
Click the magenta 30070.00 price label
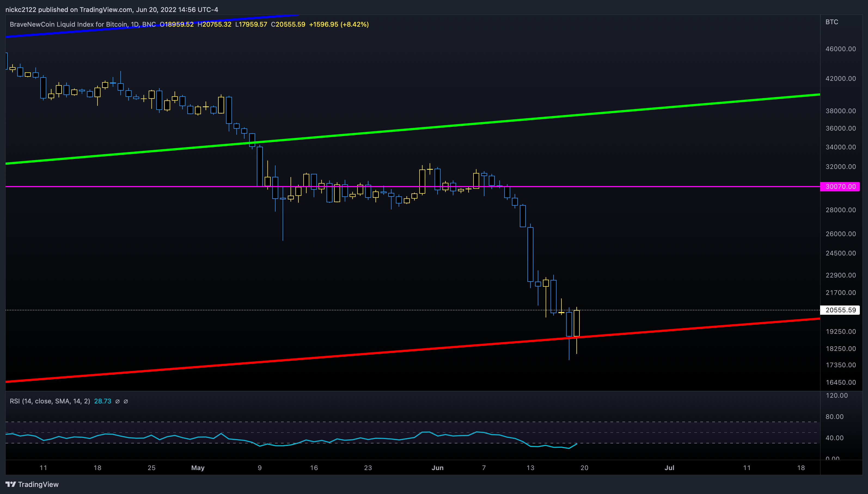point(840,187)
